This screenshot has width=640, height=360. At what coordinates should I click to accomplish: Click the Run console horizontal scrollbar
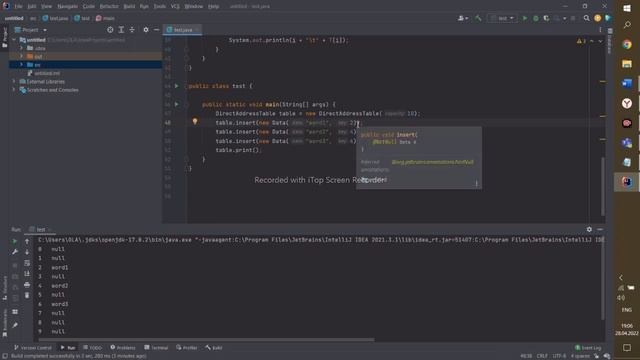tap(206, 340)
